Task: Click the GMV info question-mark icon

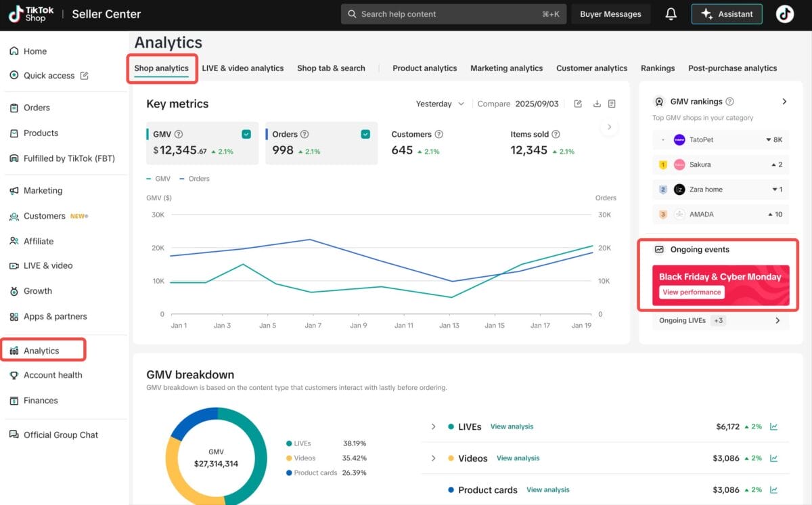Action: tap(179, 135)
